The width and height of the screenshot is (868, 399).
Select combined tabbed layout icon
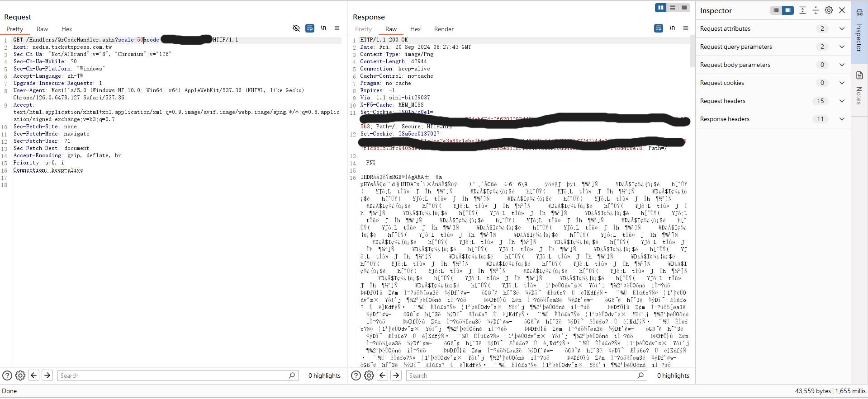684,8
